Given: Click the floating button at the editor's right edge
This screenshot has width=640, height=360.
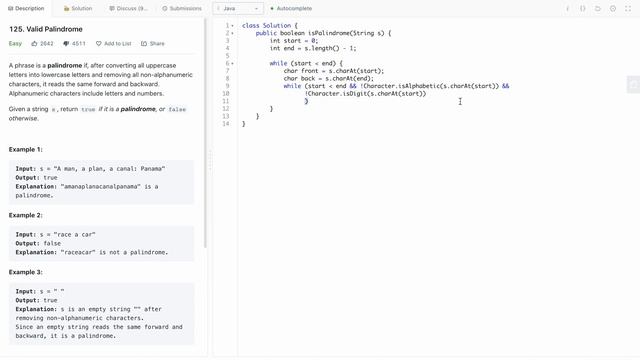Looking at the screenshot, I should pos(633,84).
